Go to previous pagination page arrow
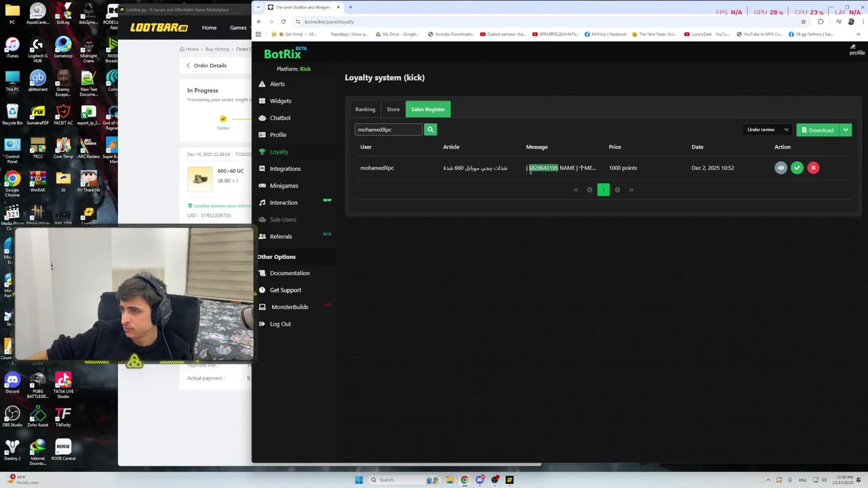The height and width of the screenshot is (488, 868). pyautogui.click(x=589, y=190)
